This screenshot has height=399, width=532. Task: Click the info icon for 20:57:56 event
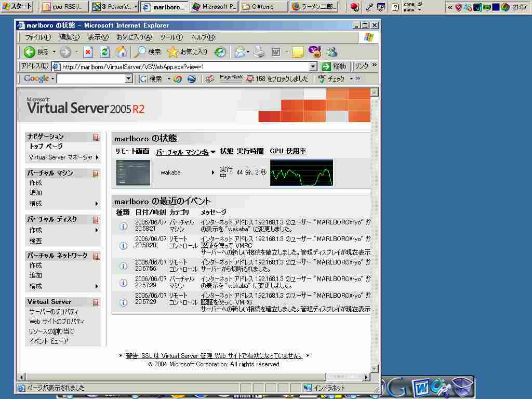(124, 266)
